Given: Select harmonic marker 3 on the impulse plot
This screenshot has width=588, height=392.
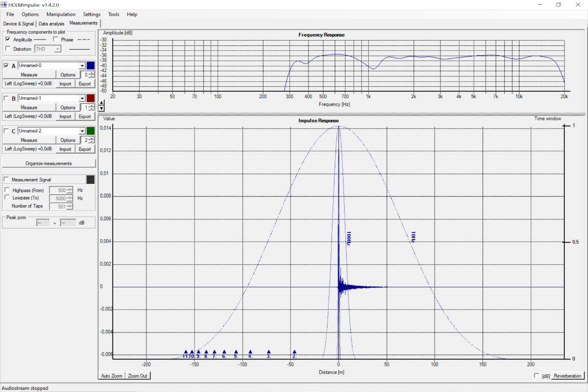Looking at the screenshot, I should [x=269, y=352].
